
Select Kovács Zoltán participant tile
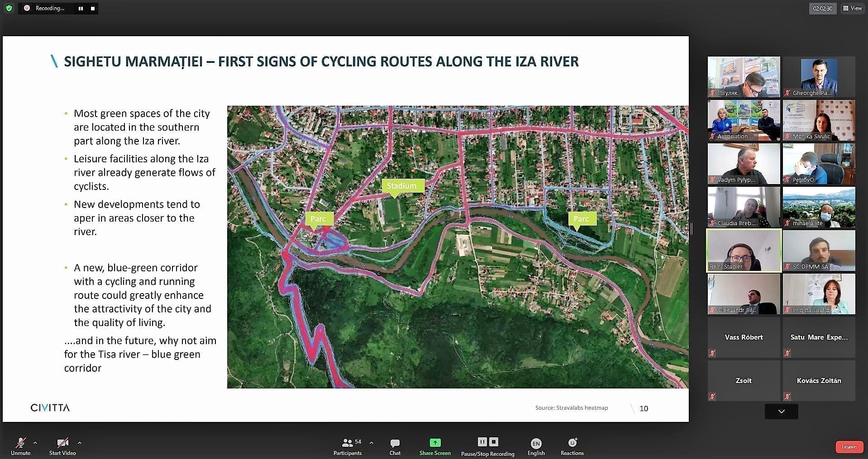point(819,380)
